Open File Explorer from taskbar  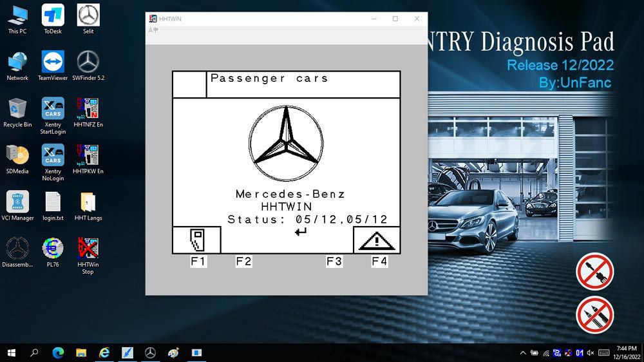pyautogui.click(x=81, y=353)
